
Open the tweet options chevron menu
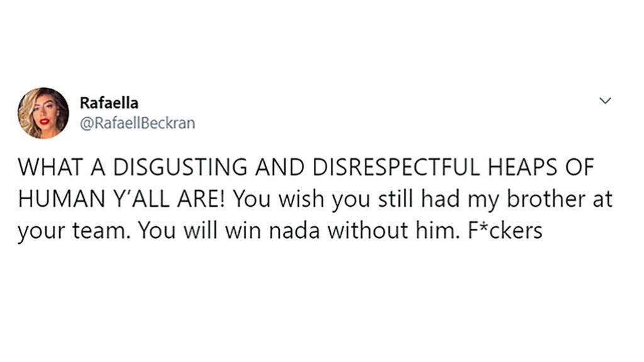pos(606,101)
